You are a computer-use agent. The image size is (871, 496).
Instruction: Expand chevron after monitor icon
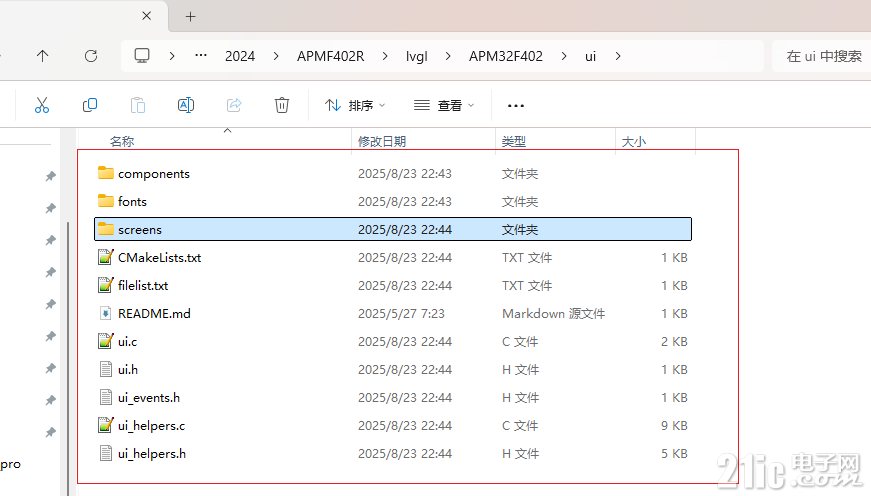(172, 56)
